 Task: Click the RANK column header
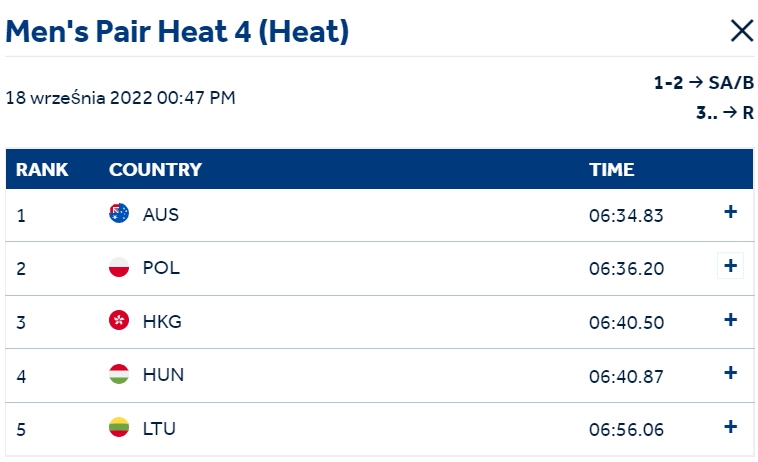(42, 170)
